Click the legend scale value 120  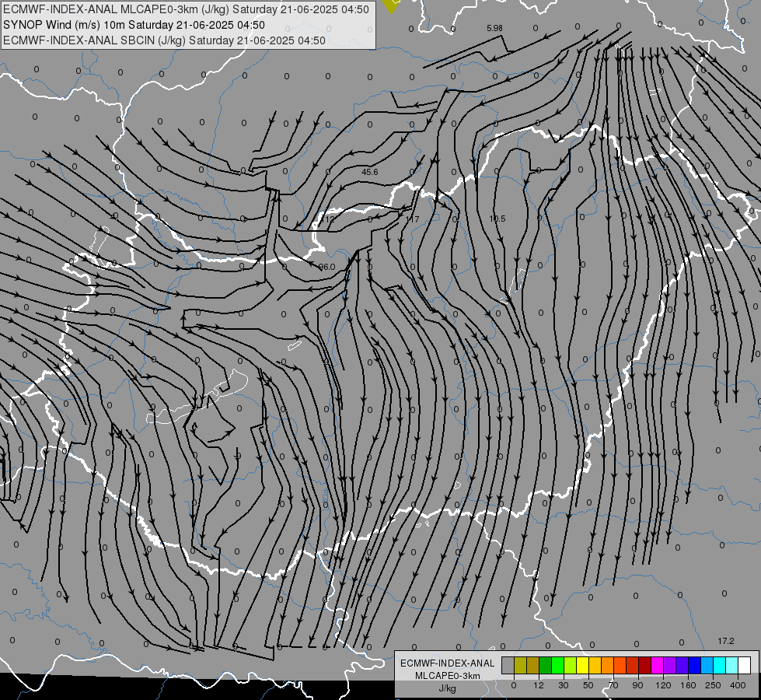pyautogui.click(x=663, y=685)
